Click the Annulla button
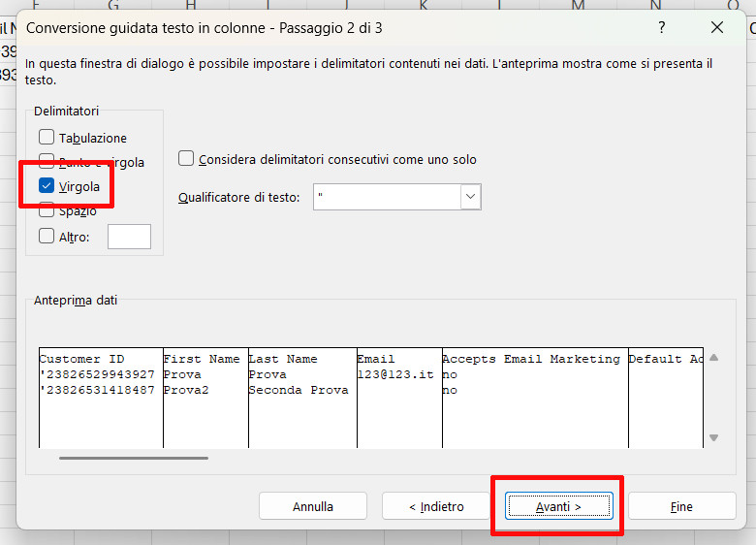The height and width of the screenshot is (545, 756). pos(313,506)
